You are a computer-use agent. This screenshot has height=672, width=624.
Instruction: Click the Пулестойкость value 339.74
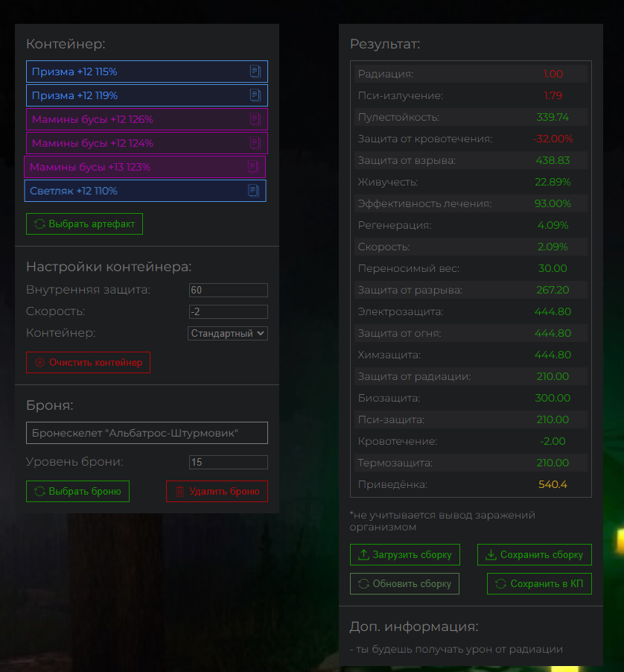pos(553,117)
